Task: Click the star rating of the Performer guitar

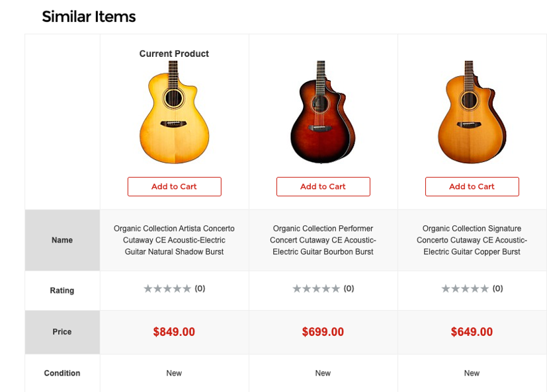Action: tap(316, 289)
